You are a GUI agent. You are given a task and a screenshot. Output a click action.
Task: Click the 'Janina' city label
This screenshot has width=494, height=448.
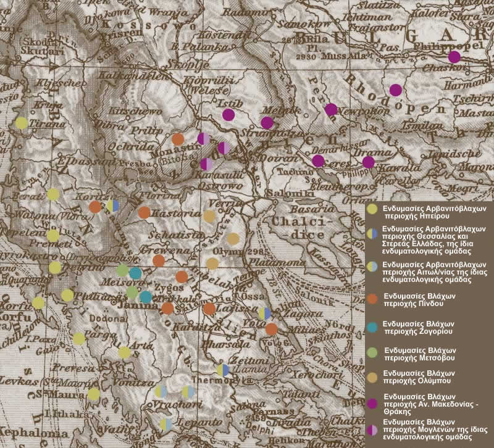click(x=137, y=305)
